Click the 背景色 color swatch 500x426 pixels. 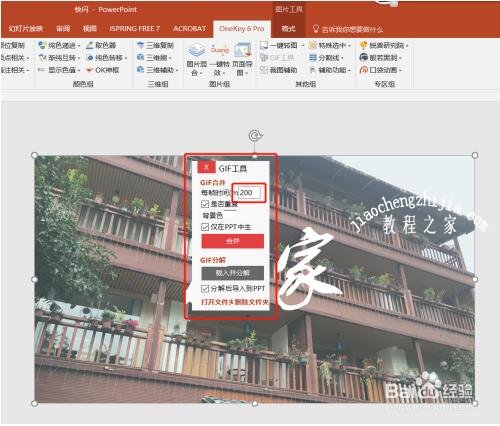click(230, 215)
